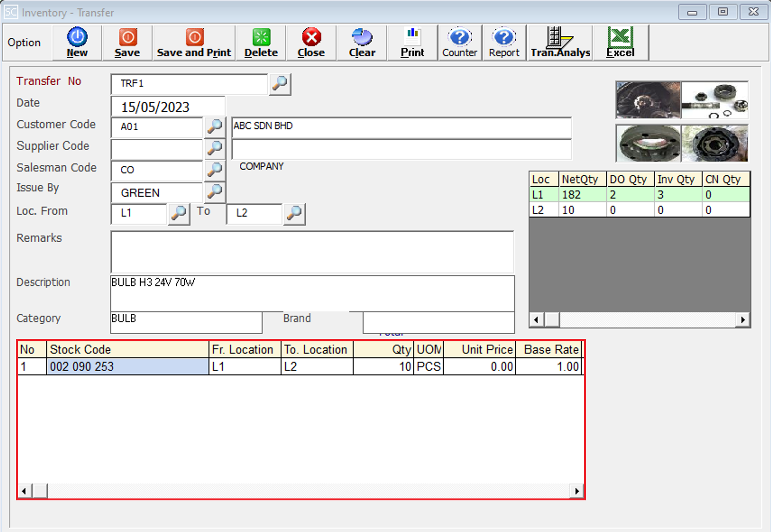Click the Date field 15/05/2023
The image size is (771, 532).
pos(168,107)
